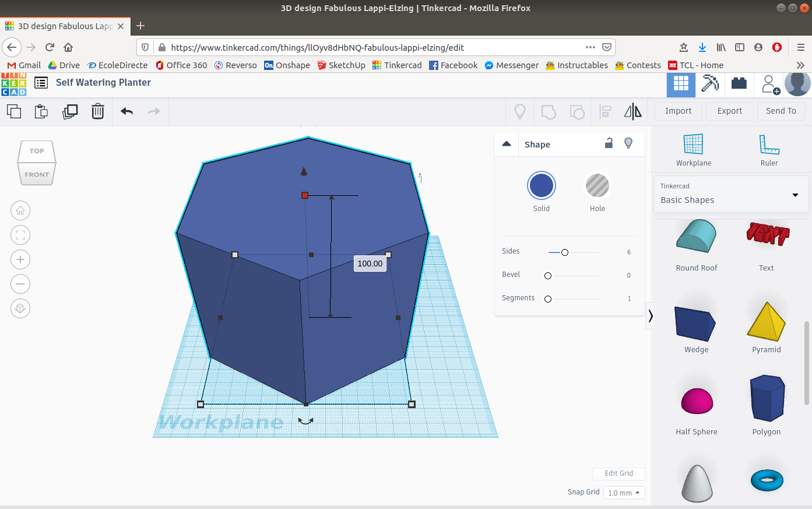This screenshot has width=812, height=509.
Task: Fit all shapes in view
Action: pyautogui.click(x=20, y=235)
